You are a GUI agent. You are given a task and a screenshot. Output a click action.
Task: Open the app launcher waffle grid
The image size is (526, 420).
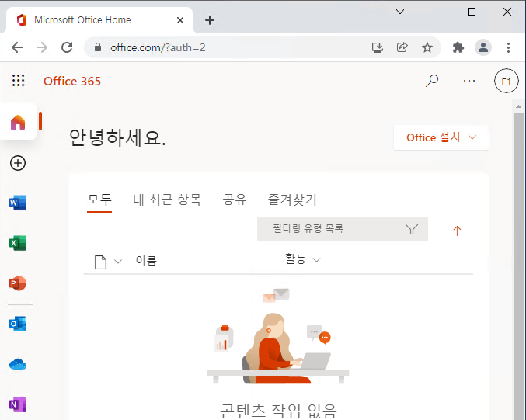18,81
